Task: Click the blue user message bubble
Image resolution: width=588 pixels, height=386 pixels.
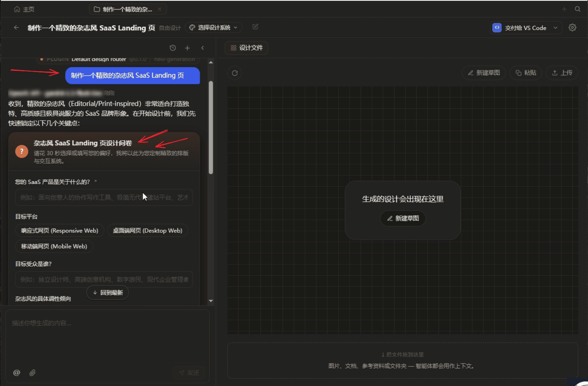Action: (x=133, y=75)
